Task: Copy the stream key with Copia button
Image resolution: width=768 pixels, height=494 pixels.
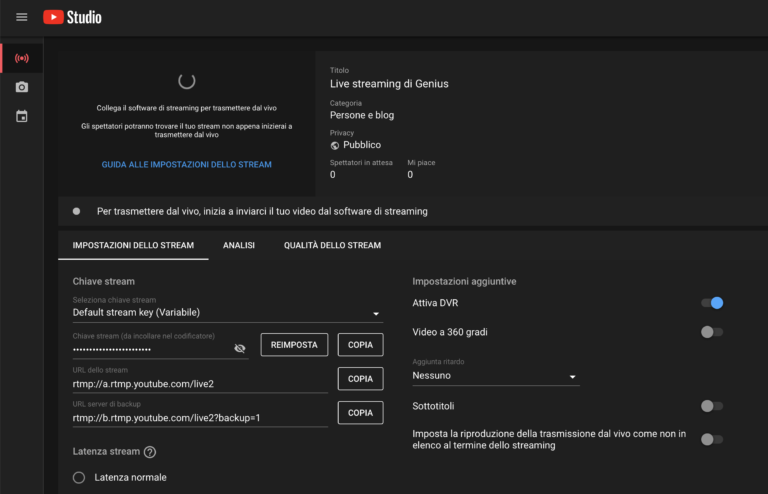Action: [360, 345]
